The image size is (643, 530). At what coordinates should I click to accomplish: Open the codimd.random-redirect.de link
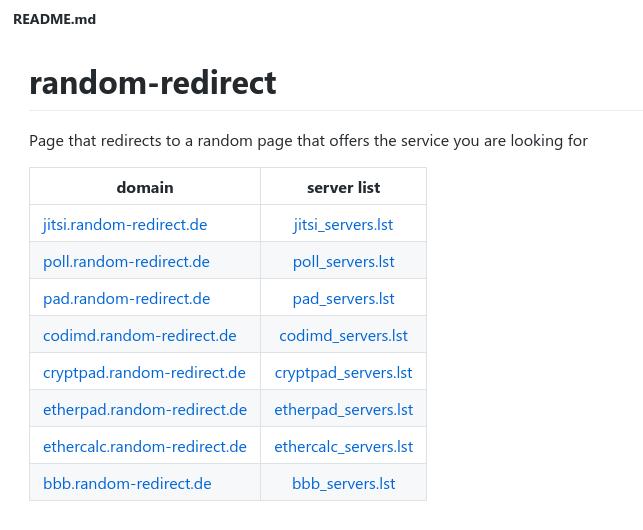click(x=140, y=336)
